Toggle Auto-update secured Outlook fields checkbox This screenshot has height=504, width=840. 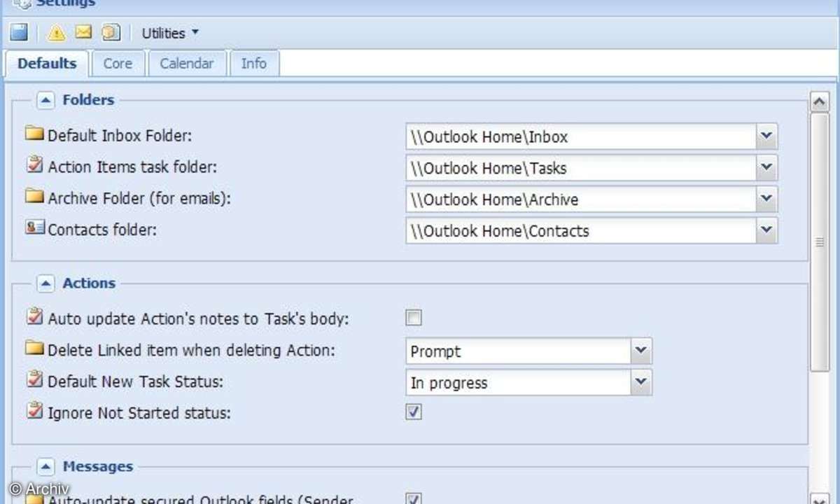pos(414,498)
